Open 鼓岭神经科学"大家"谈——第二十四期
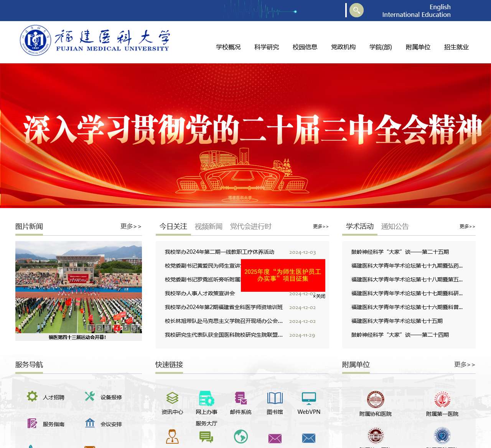Image resolution: width=491 pixels, height=448 pixels. point(400,335)
